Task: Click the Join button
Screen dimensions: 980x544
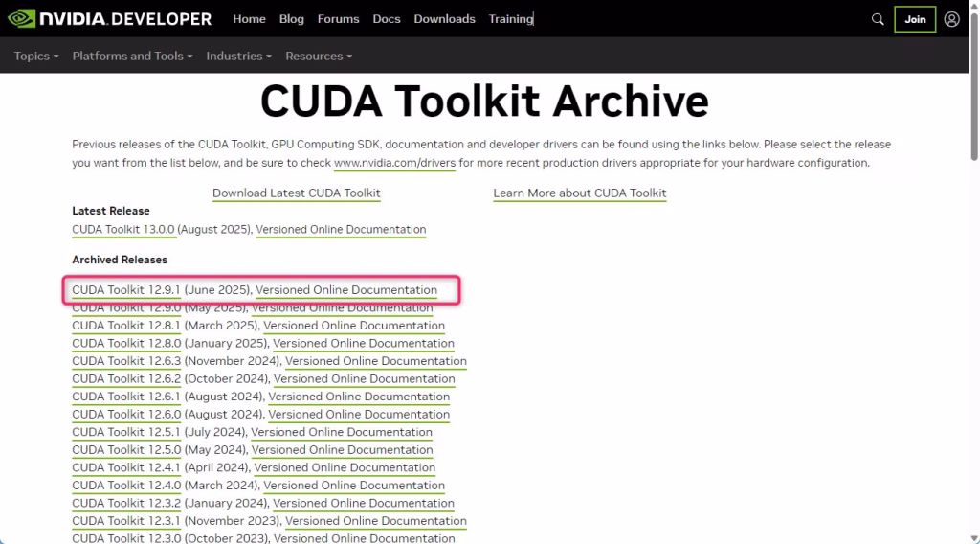Action: (x=914, y=19)
